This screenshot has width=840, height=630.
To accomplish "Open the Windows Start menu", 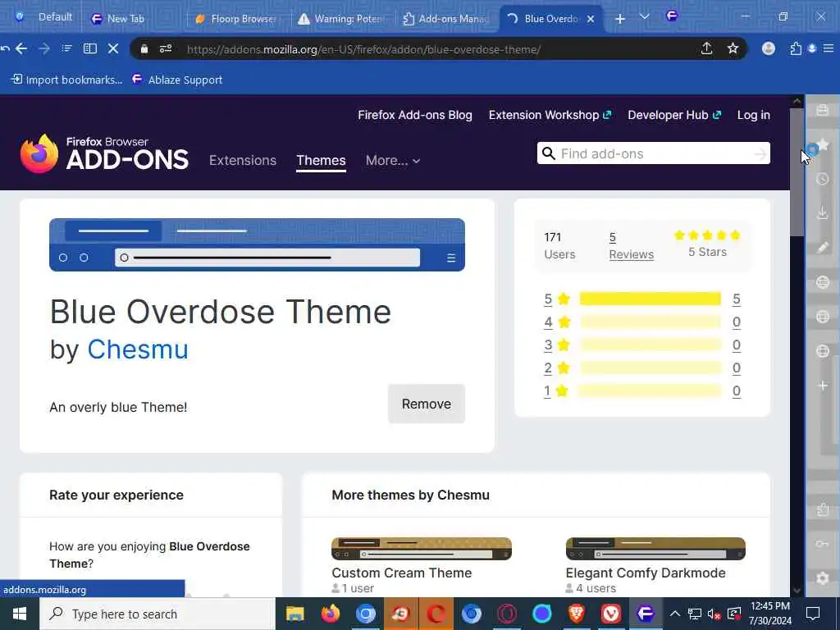I will (20, 614).
